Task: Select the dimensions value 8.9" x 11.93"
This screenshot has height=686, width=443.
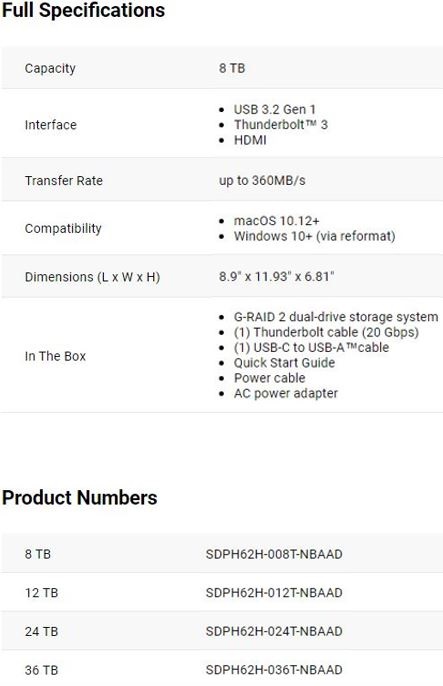Action: (x=276, y=276)
